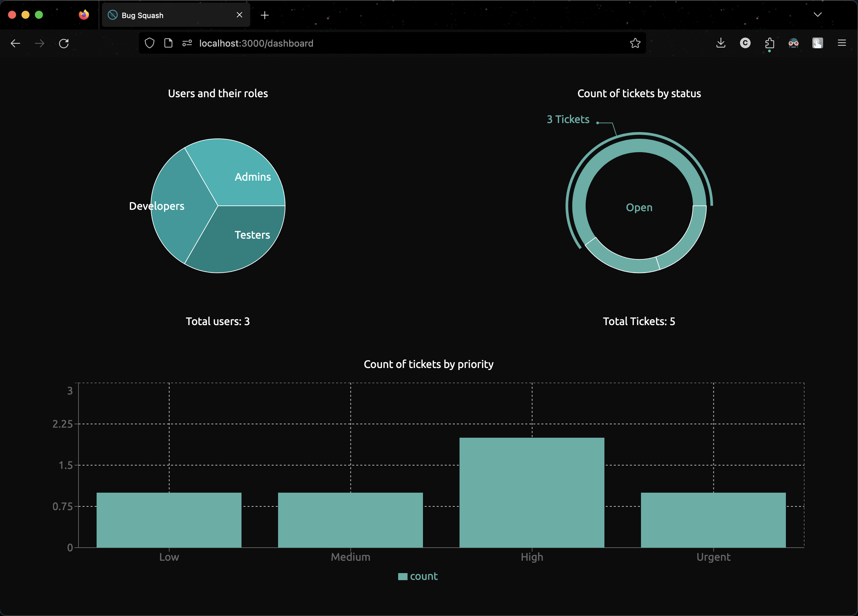Viewport: 858px width, 616px height.
Task: Click the Count of tickets by priority heading
Action: coord(429,364)
